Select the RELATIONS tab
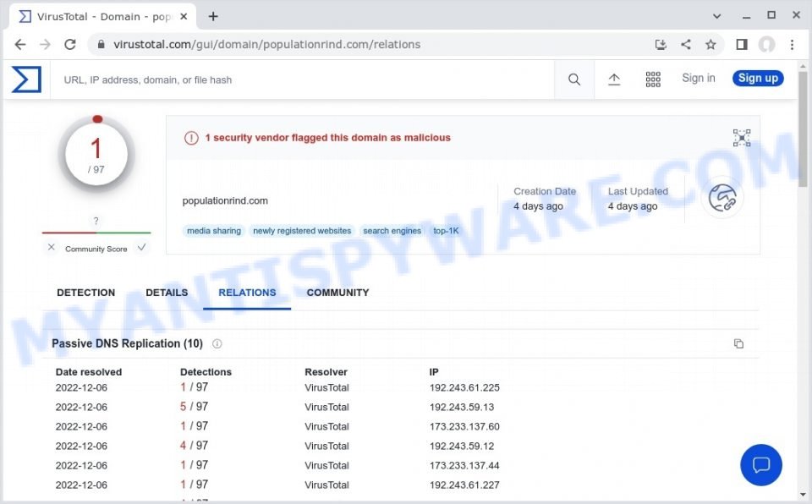The height and width of the screenshot is (504, 812). pos(247,293)
